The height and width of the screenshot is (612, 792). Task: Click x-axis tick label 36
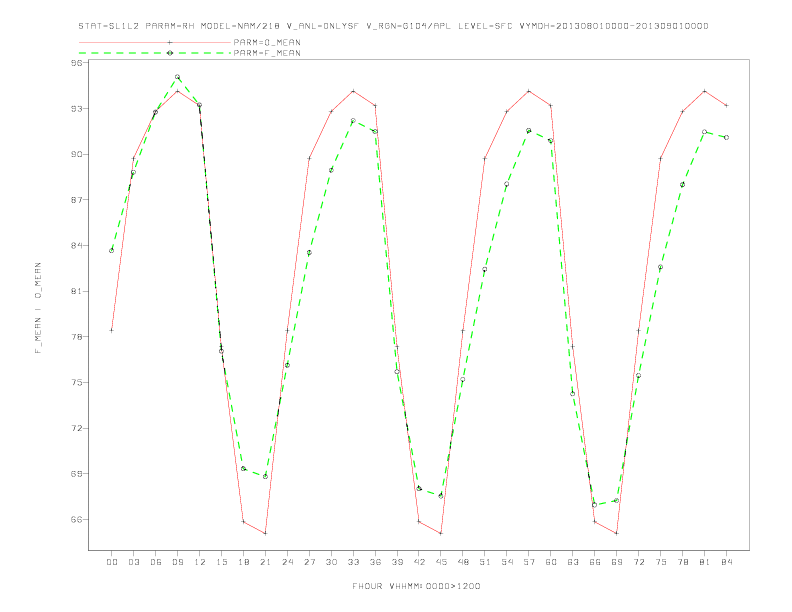pyautogui.click(x=375, y=562)
